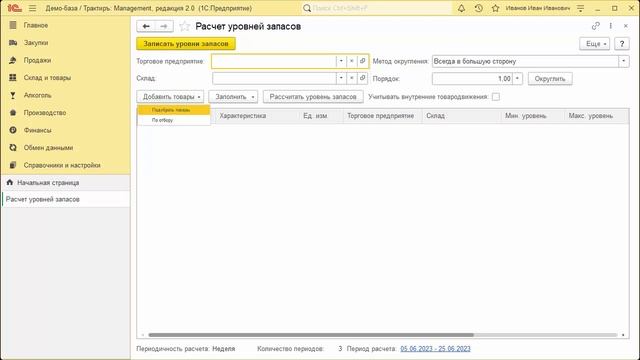This screenshot has width=640, height=360.
Task: Open Заполнить dropdown button
Action: [x=233, y=97]
